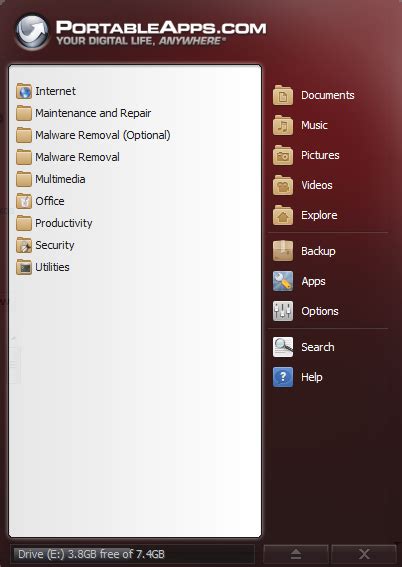The height and width of the screenshot is (567, 402).
Task: Open the Internet category folder icon
Action: [x=24, y=91]
